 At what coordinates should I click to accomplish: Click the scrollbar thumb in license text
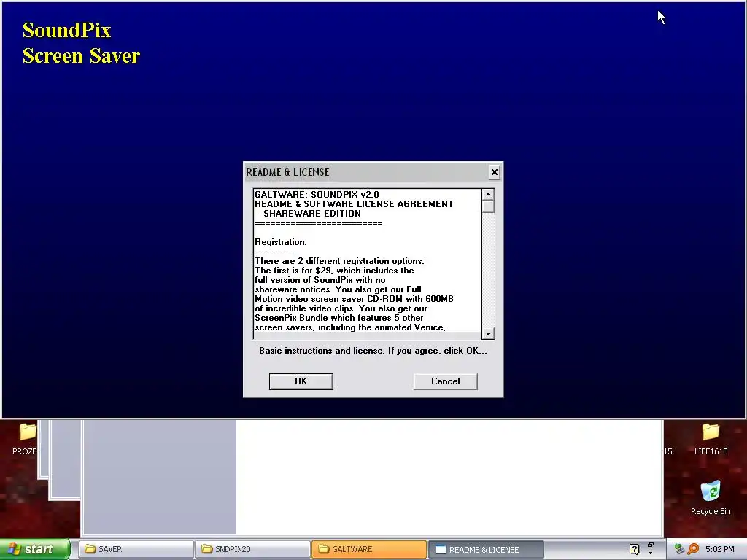click(x=488, y=206)
